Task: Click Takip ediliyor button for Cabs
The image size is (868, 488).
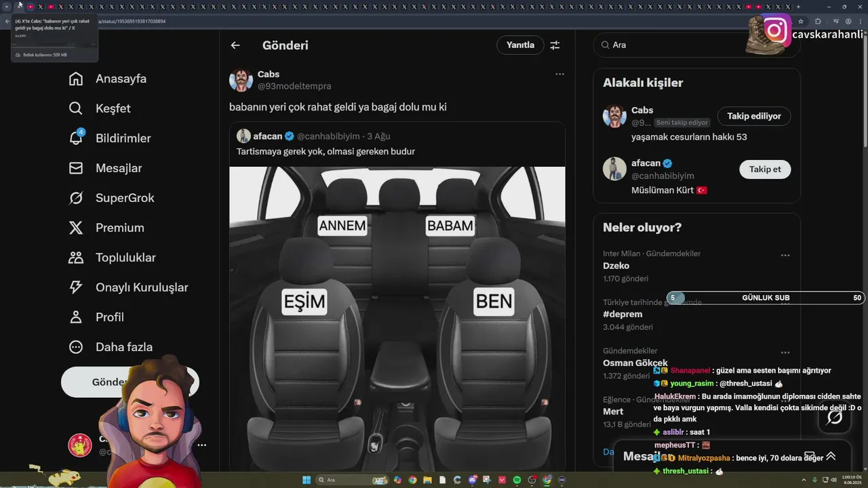Action: pos(754,116)
